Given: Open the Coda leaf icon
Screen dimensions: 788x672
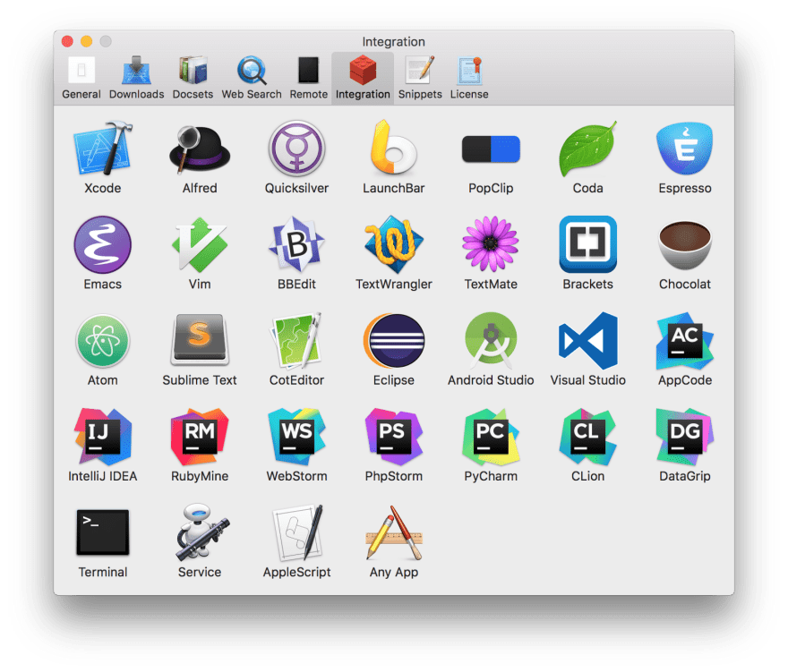Looking at the screenshot, I should click(x=587, y=149).
